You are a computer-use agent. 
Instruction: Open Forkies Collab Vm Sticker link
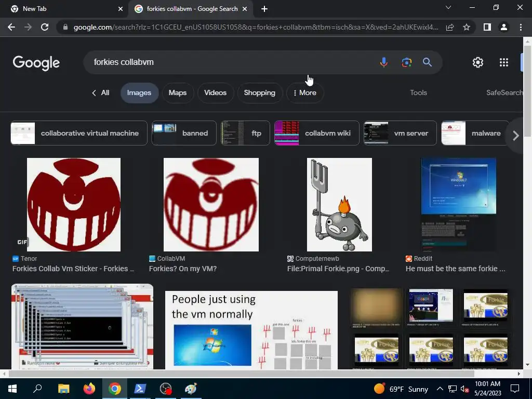click(73, 269)
